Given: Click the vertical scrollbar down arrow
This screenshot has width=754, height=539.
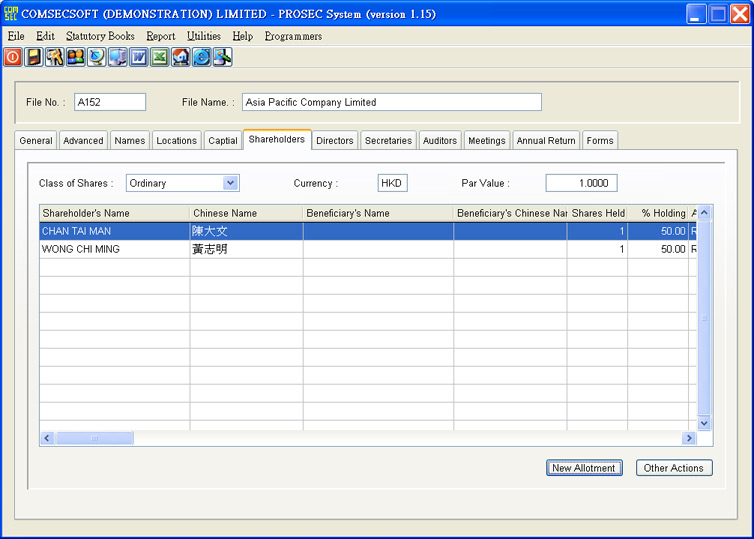Looking at the screenshot, I should tap(704, 423).
